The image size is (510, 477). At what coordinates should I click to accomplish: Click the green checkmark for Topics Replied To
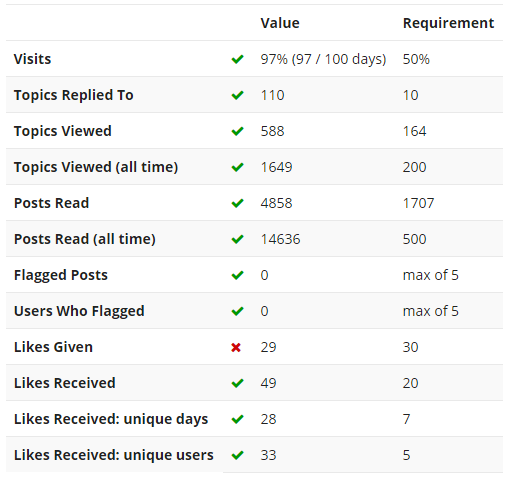(237, 95)
